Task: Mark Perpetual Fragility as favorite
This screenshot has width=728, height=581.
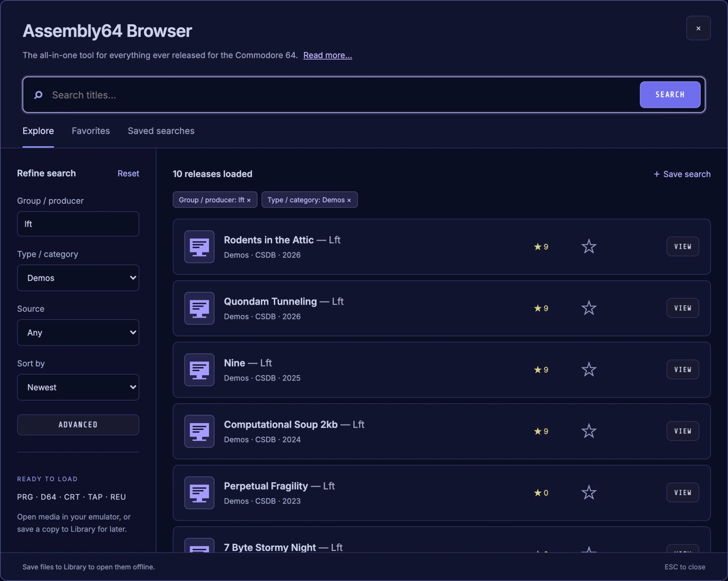Action: [588, 493]
